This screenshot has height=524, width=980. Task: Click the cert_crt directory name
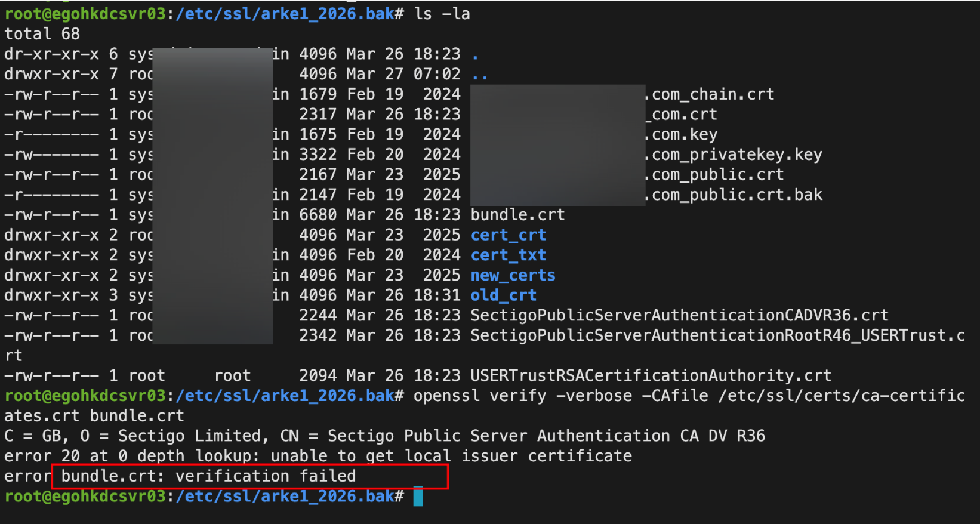508,235
